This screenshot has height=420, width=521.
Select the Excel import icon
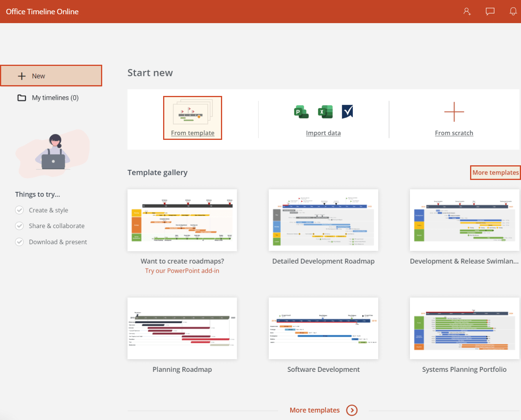(325, 112)
